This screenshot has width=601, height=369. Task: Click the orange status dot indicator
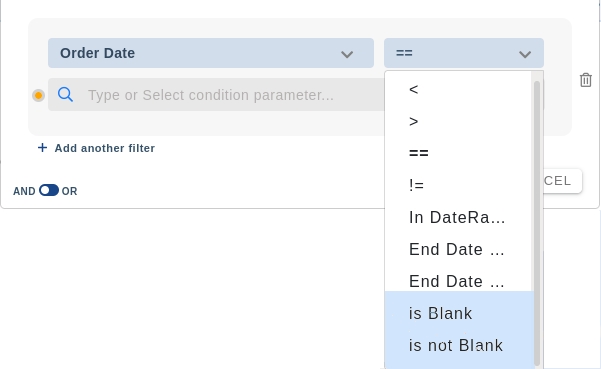pyautogui.click(x=38, y=95)
